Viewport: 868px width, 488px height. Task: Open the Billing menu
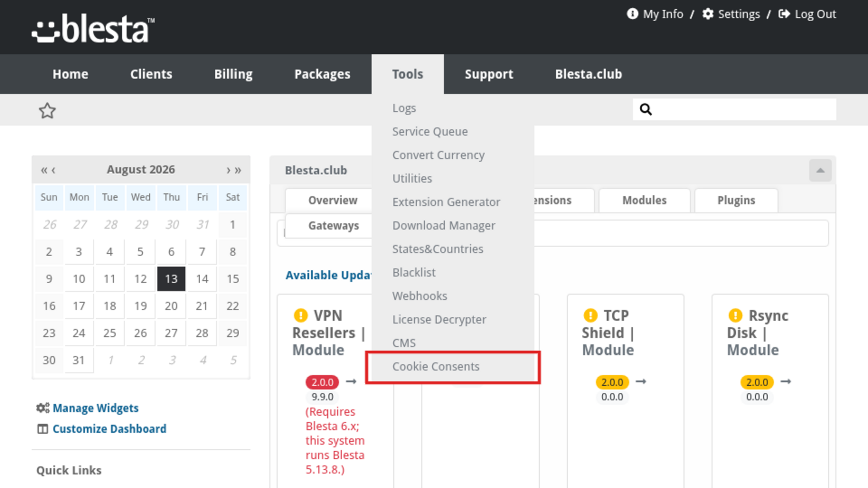pyautogui.click(x=233, y=74)
